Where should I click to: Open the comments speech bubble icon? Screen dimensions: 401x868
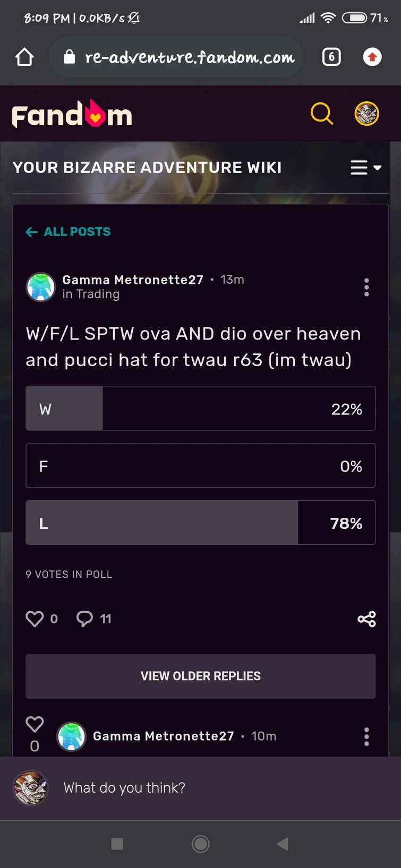84,618
